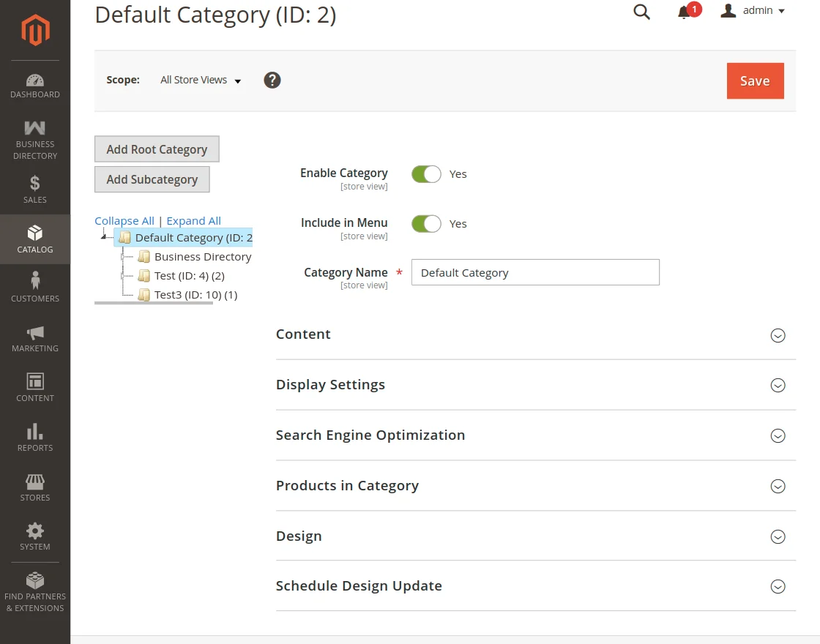Screen dimensions: 820x644
Task: Save the Default Category changes
Action: pyautogui.click(x=755, y=80)
